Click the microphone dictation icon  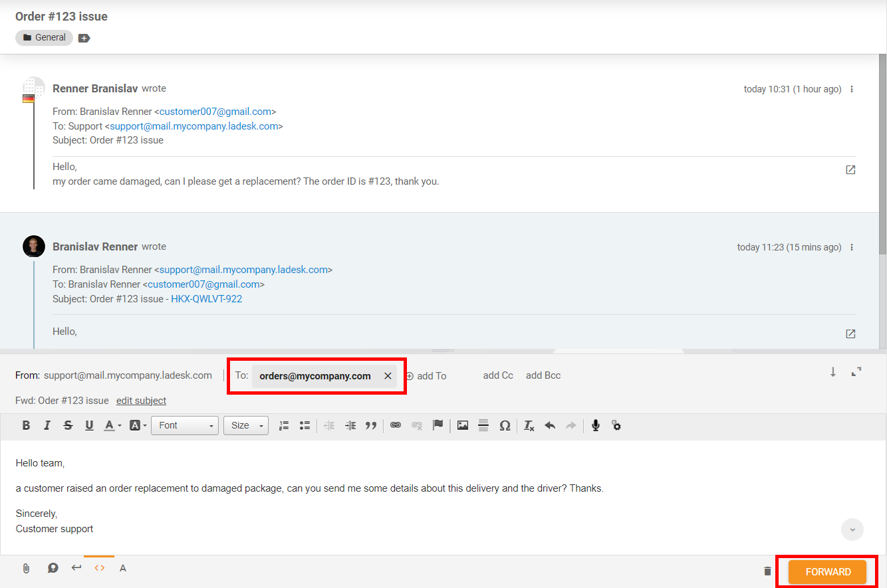tap(596, 425)
